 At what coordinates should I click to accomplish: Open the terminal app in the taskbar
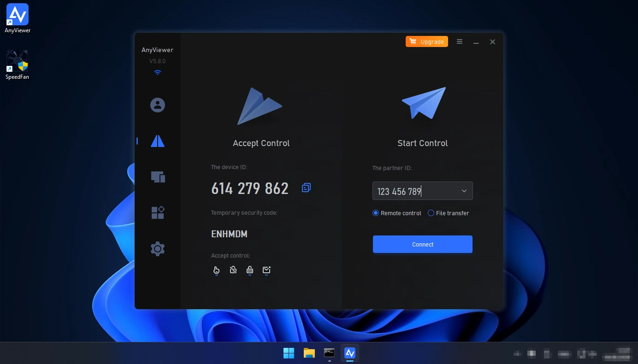pos(329,353)
